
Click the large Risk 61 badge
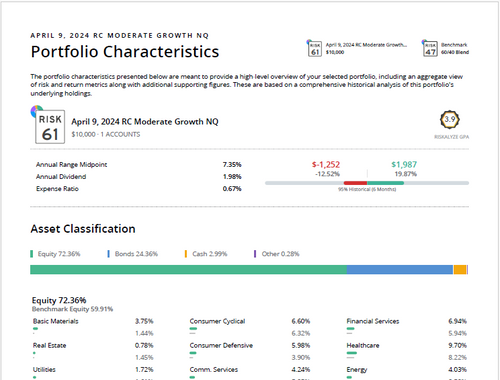click(x=50, y=127)
